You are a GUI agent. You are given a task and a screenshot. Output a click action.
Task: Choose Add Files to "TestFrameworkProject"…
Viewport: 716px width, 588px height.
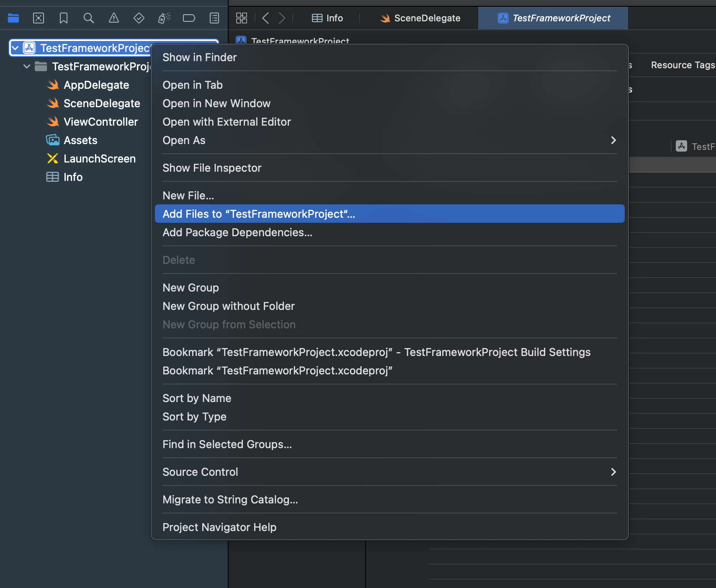(390, 214)
